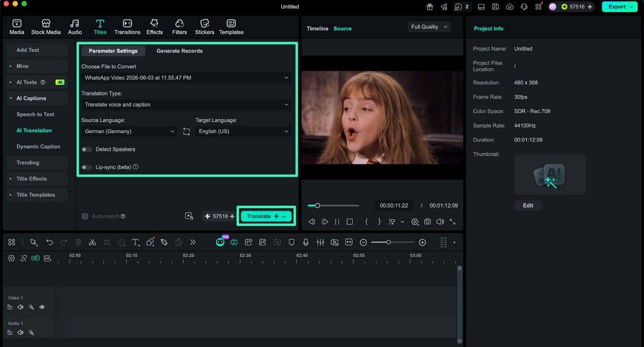Click the project AI thumbnail

click(x=550, y=175)
